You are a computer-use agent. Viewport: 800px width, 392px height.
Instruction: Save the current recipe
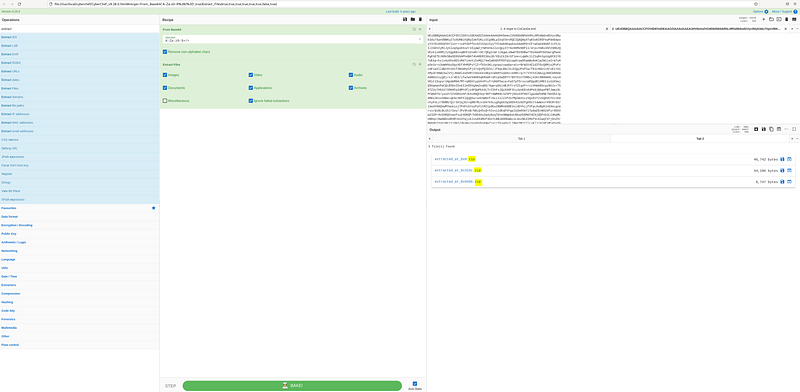[405, 19]
